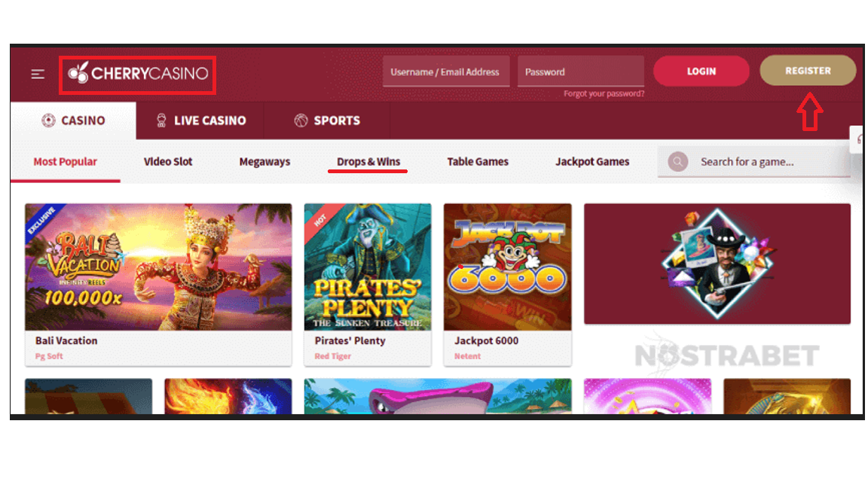The height and width of the screenshot is (488, 868).
Task: Switch to the Live Casino tab
Action: [x=200, y=120]
